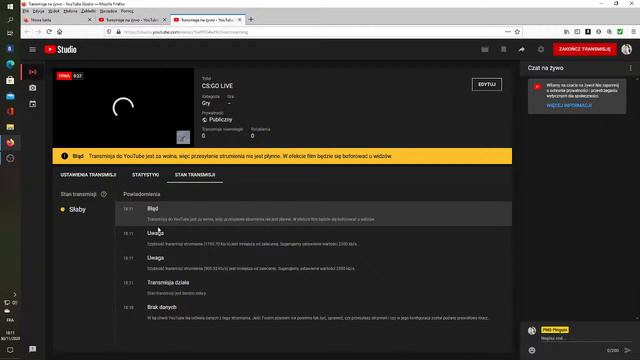Click the stream thumbnail edit icon
640x360 pixels.
pos(183,137)
